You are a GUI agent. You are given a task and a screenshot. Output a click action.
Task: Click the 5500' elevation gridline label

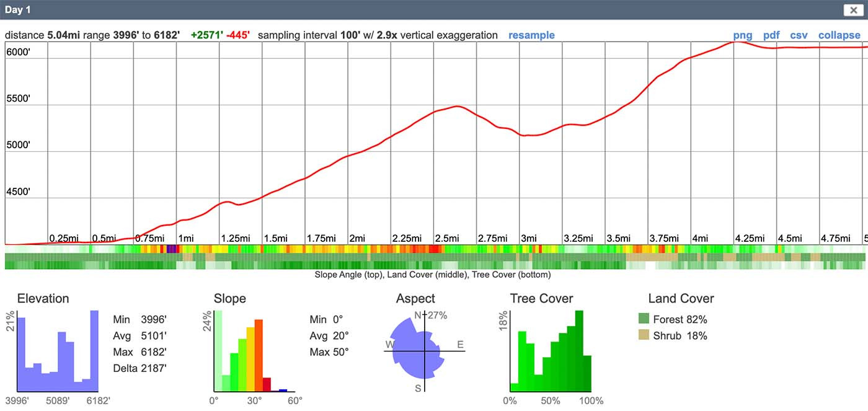point(19,99)
